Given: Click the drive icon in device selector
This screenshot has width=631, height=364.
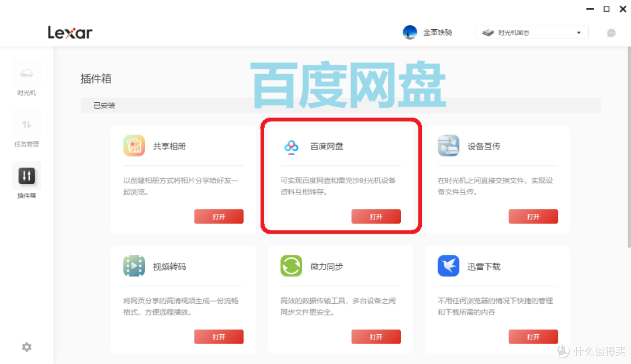Looking at the screenshot, I should [x=488, y=33].
